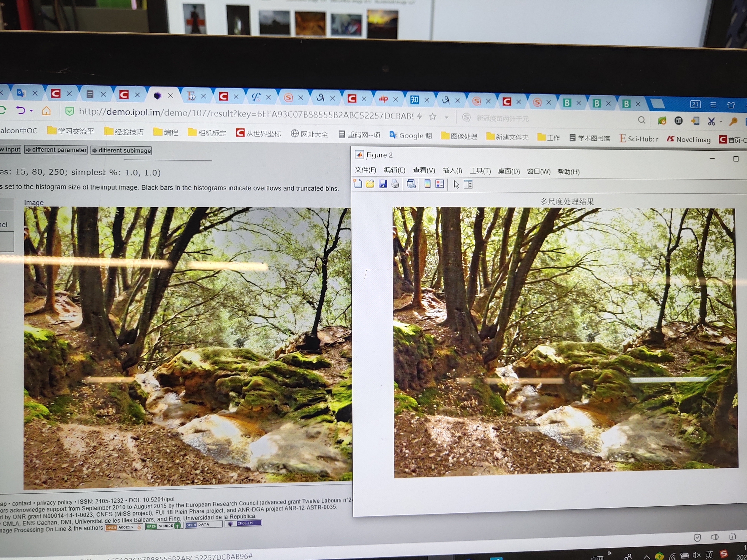Click the Link Plot toolbar icon

point(411,184)
